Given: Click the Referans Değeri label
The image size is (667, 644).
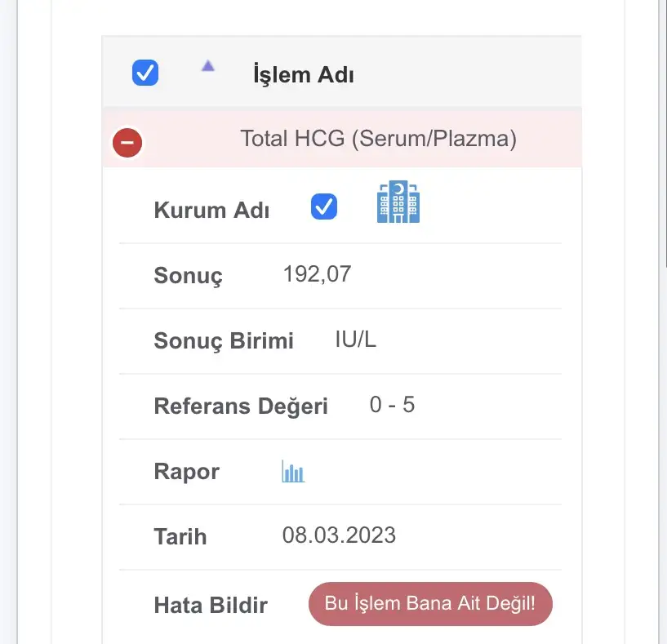Looking at the screenshot, I should [240, 406].
